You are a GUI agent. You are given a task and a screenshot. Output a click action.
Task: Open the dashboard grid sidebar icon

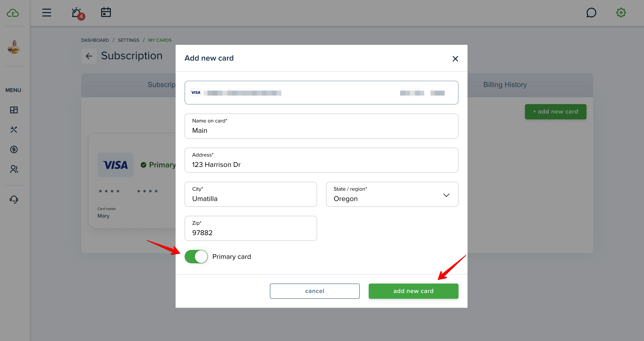[x=14, y=110]
